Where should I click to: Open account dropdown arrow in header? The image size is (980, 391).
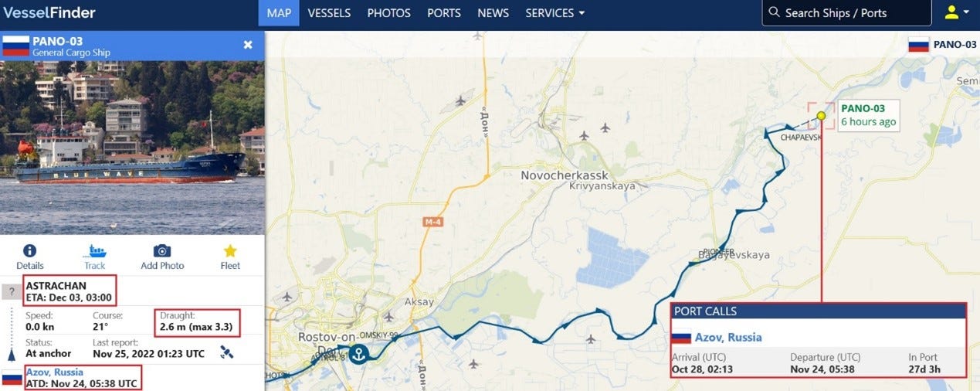[x=968, y=13]
